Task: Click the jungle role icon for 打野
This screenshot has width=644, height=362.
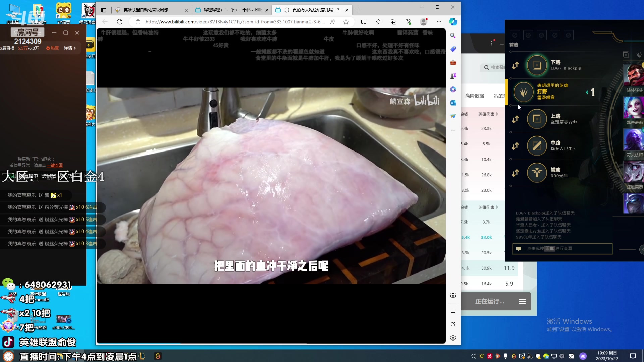Action: (523, 92)
